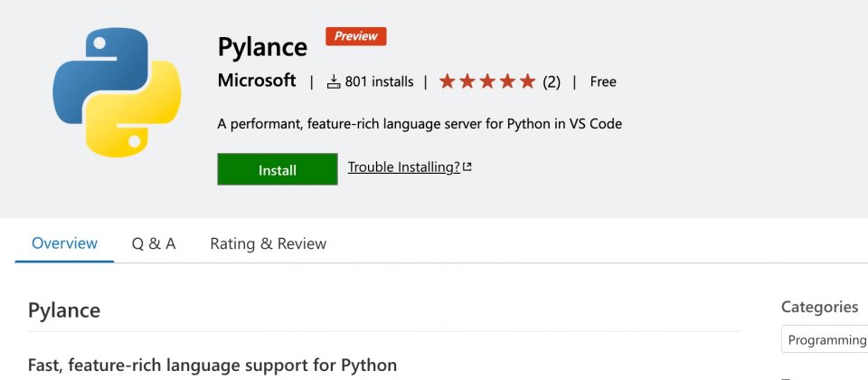This screenshot has width=868, height=380.
Task: Click the language server description text
Action: click(420, 124)
